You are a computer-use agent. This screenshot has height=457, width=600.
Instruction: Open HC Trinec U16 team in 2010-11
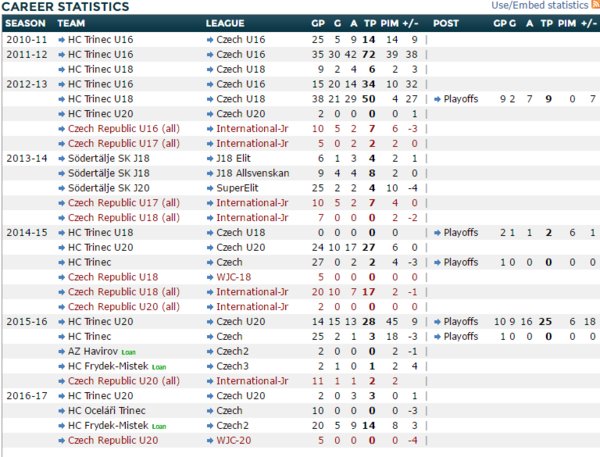[101, 39]
